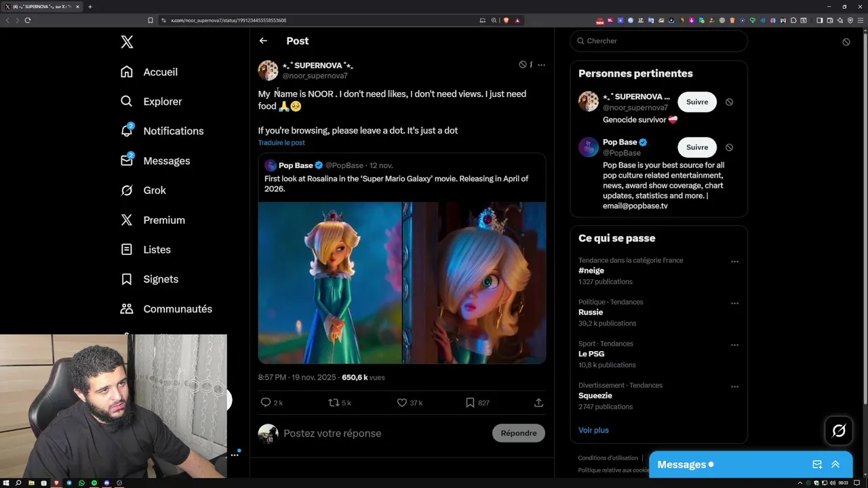
Task: Open more options for Russie trend
Action: click(734, 303)
